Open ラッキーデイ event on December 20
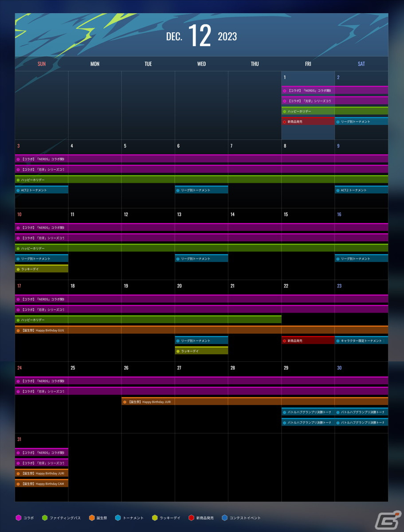 [x=201, y=351]
